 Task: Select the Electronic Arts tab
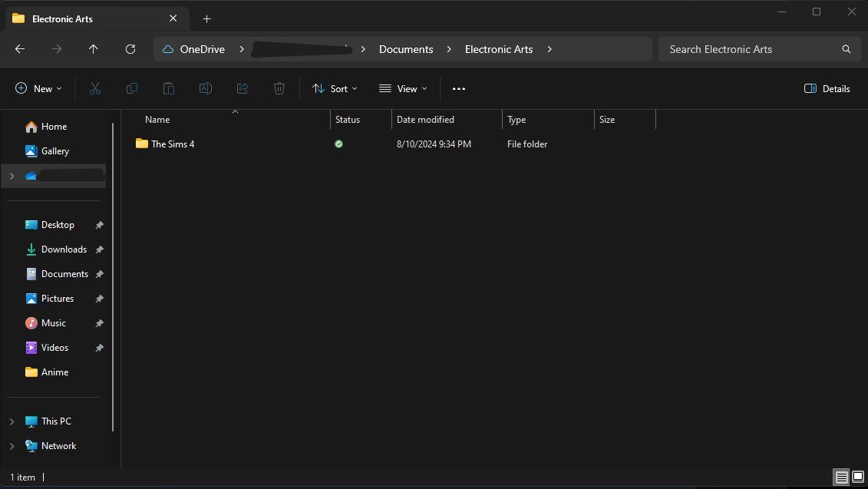97,19
